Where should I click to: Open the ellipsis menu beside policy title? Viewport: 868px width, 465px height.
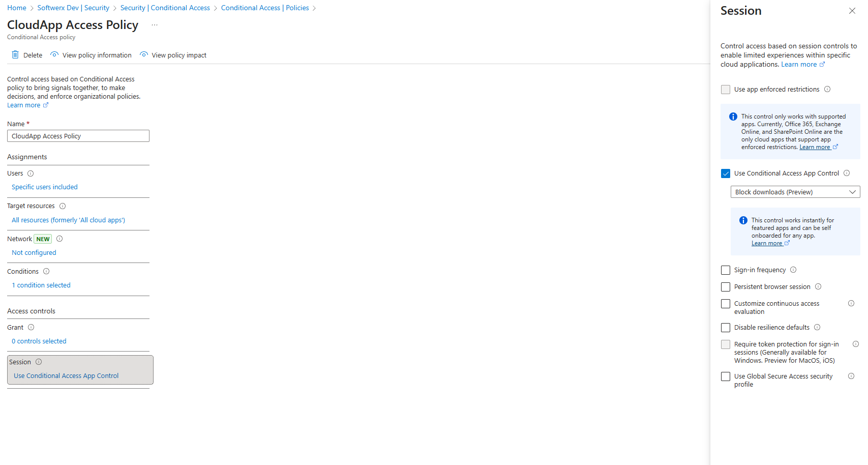(155, 25)
